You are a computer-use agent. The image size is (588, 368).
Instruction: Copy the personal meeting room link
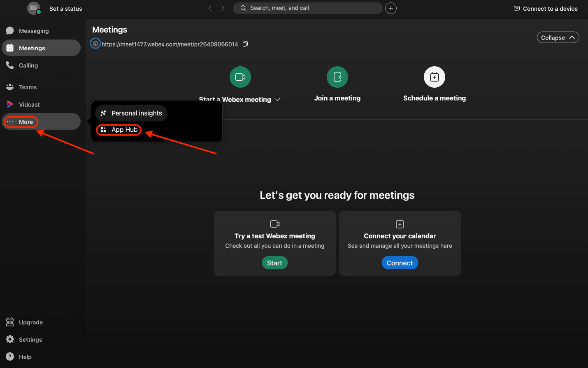[x=245, y=44]
